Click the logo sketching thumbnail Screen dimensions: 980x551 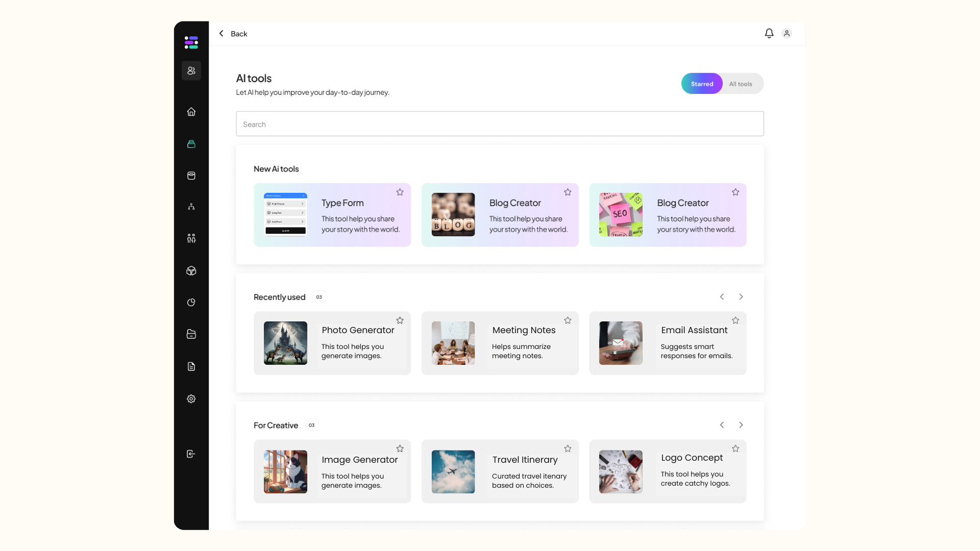[621, 471]
